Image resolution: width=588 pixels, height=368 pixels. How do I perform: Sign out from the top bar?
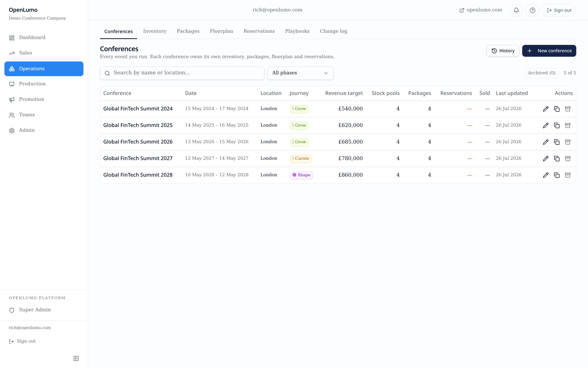(559, 10)
